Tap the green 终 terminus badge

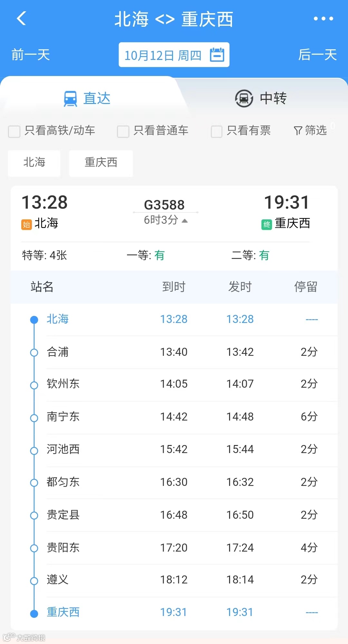tap(266, 224)
